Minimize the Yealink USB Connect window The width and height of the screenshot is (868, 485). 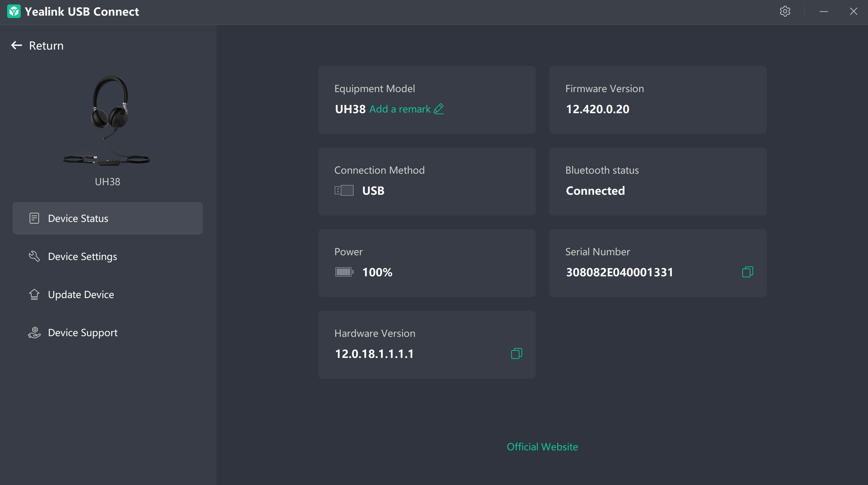tap(823, 12)
